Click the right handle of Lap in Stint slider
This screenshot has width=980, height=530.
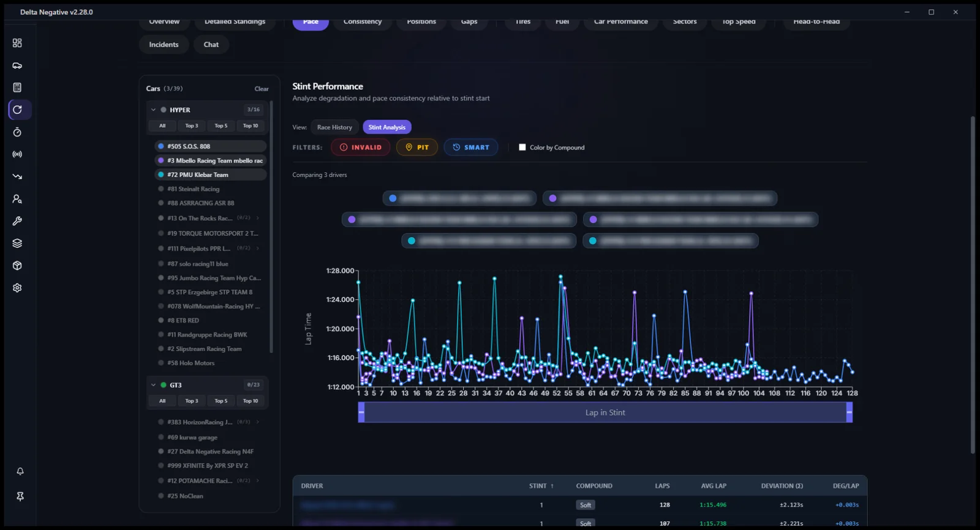(849, 412)
